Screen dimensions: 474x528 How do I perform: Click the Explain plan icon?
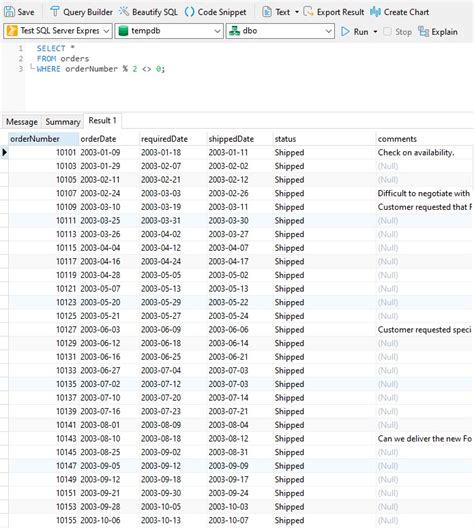pyautogui.click(x=423, y=31)
